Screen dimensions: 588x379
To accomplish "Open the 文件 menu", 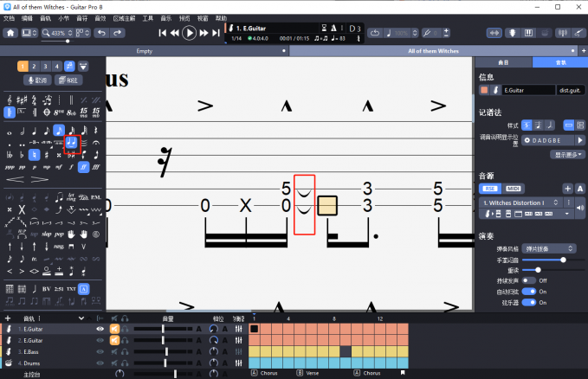I will [x=9, y=17].
